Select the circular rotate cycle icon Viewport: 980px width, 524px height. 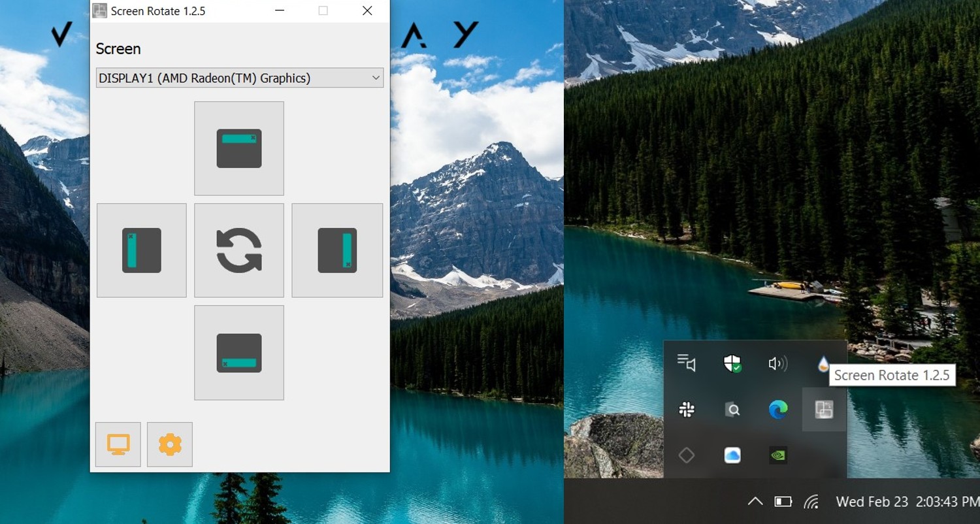click(238, 250)
